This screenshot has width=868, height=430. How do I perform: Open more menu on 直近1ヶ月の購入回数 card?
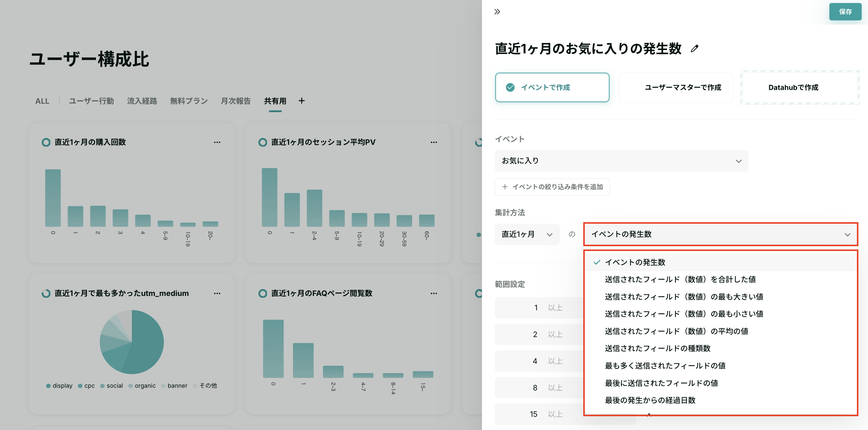217,142
